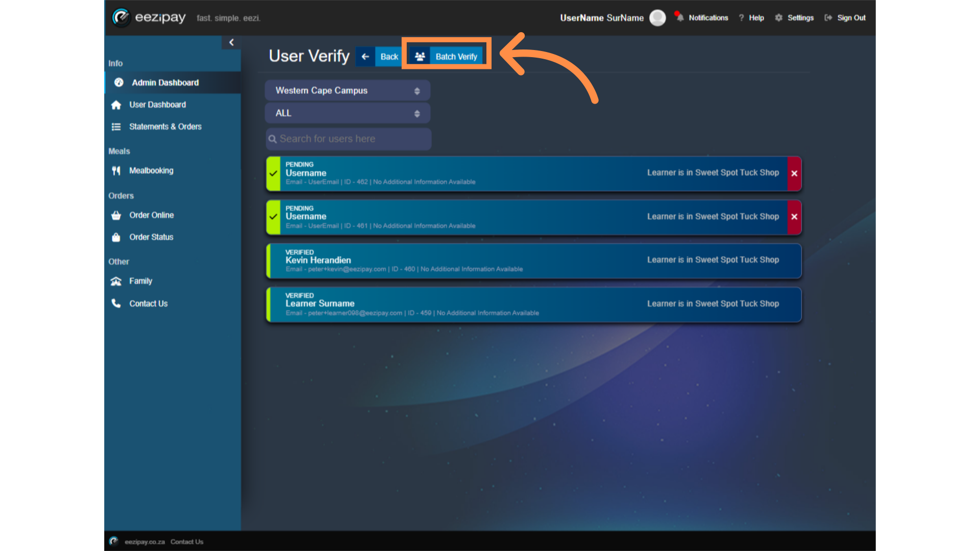Viewport: 980px width, 551px height.
Task: Reject pending user ID 461 with X
Action: [x=794, y=217]
